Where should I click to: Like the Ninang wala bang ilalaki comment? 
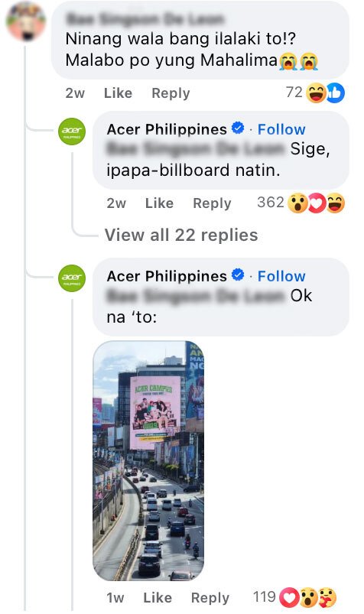point(118,93)
